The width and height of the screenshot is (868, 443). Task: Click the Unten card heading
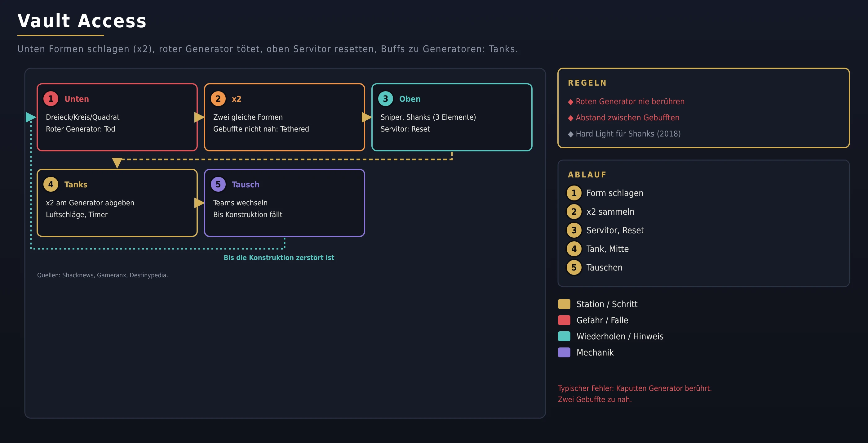(x=77, y=99)
